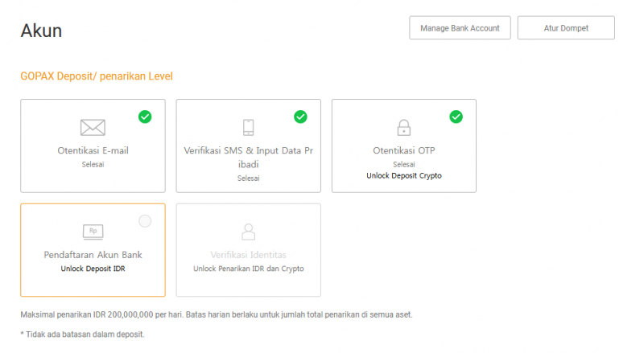Click GOPAX Deposit/ penarikan Level heading
The image size is (644, 353).
tap(97, 76)
